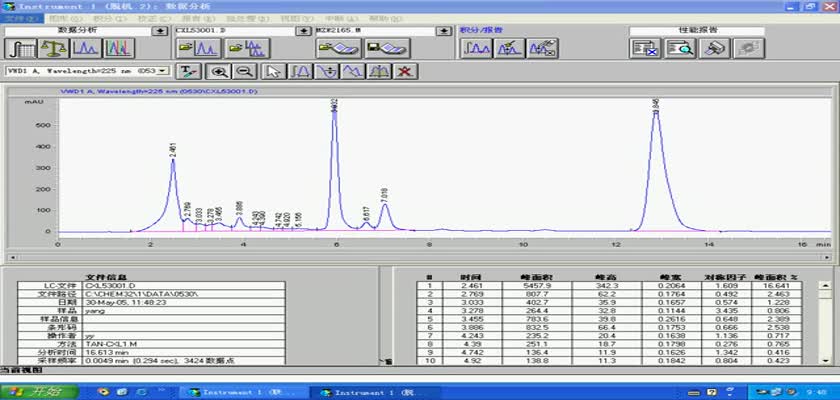Open VWD1 A Wavelength signal combo box
Image resolution: width=840 pixels, height=400 pixels.
pyautogui.click(x=87, y=71)
